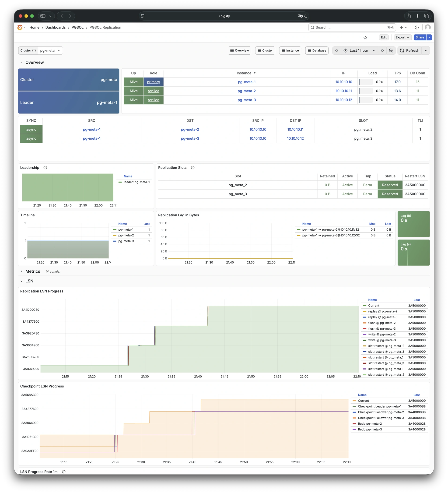Viewport: 448px width, 493px height.
Task: Open the pg-meta-1 instance link
Action: [x=247, y=82]
